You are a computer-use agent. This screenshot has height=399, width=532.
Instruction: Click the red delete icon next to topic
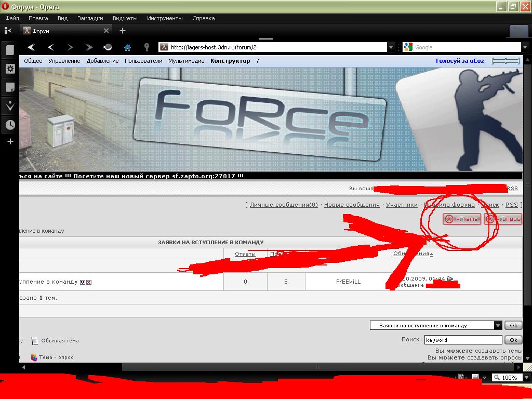coord(89,282)
